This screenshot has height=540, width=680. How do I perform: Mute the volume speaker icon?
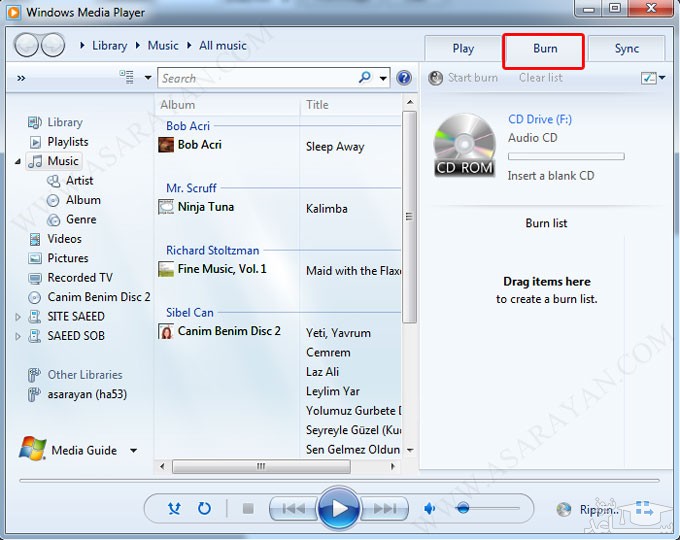(x=430, y=509)
